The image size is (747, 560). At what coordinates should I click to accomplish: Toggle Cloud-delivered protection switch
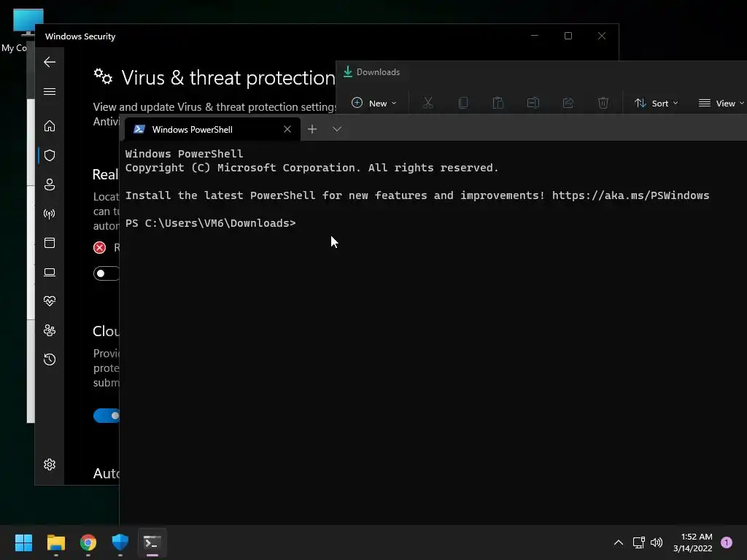point(107,416)
